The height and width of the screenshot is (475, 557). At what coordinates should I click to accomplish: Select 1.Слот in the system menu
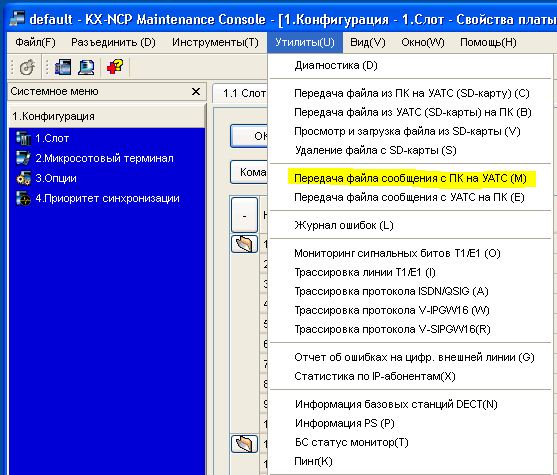coord(52,138)
